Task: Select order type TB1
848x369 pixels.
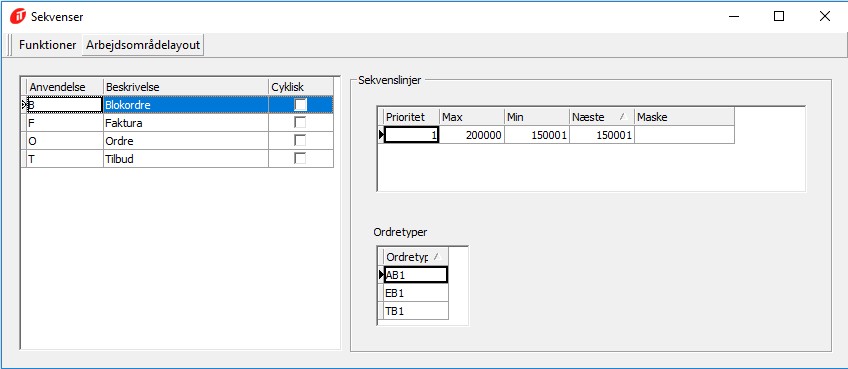Action: [415, 311]
